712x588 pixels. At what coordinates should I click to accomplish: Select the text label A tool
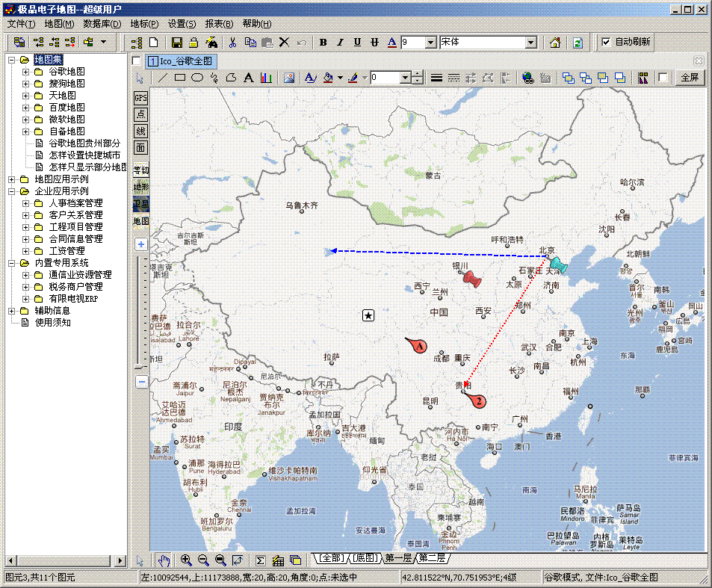coord(248,78)
